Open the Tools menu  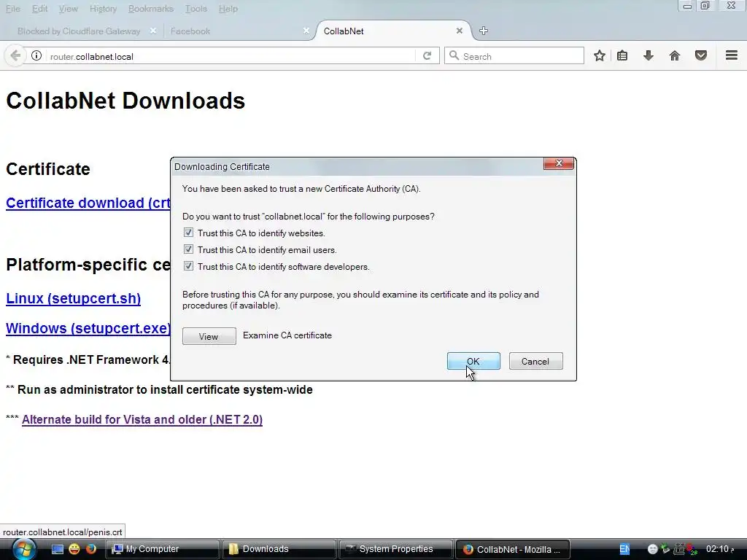[x=196, y=9]
